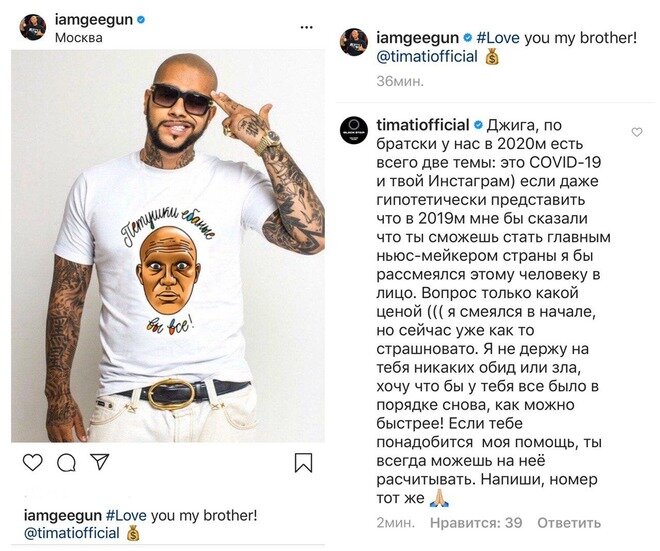
Task: Open #Love hashtag in right-side caption
Action: (x=498, y=38)
